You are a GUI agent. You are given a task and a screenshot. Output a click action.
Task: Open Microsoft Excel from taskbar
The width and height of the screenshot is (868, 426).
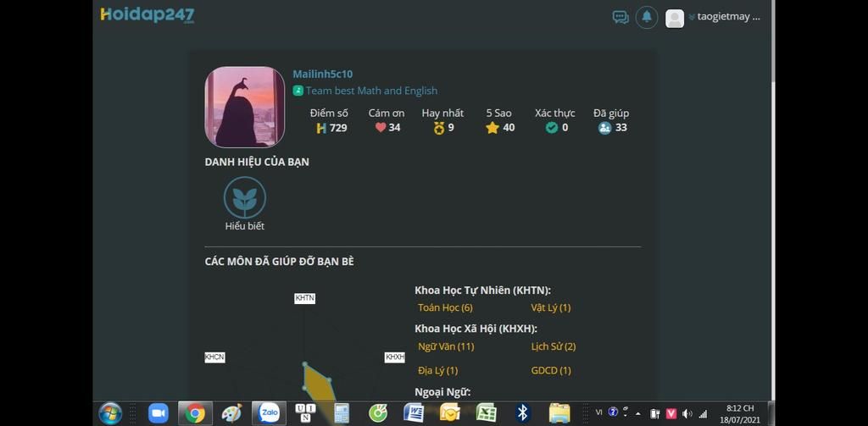(x=486, y=413)
